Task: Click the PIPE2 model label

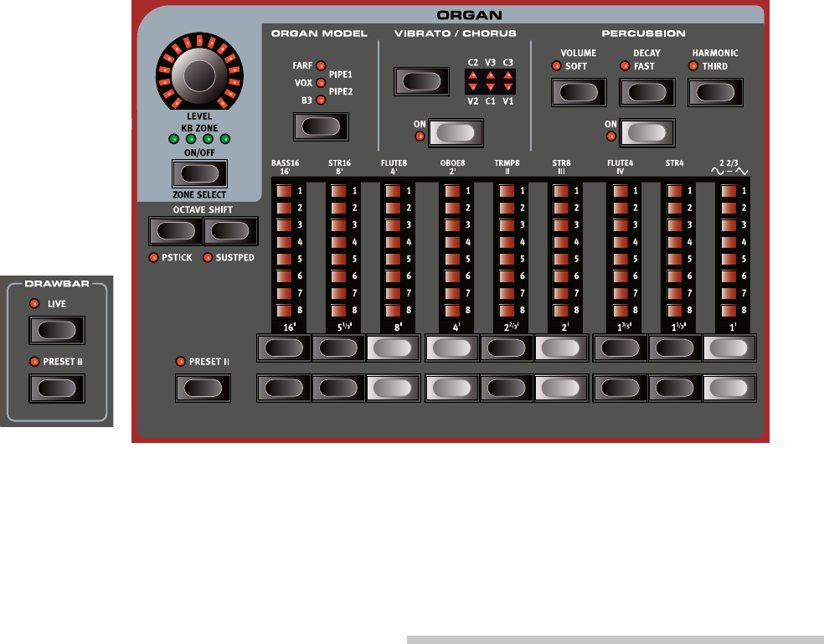Action: [341, 91]
